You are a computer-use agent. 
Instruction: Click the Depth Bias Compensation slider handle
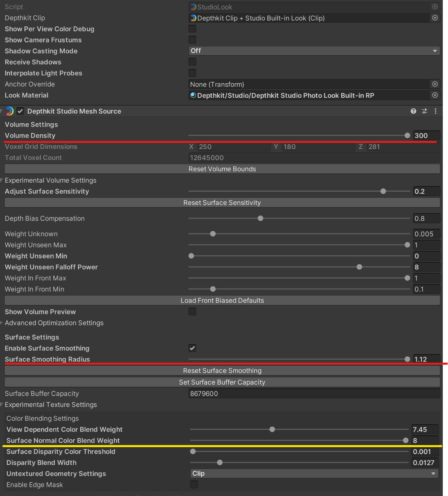click(x=260, y=219)
